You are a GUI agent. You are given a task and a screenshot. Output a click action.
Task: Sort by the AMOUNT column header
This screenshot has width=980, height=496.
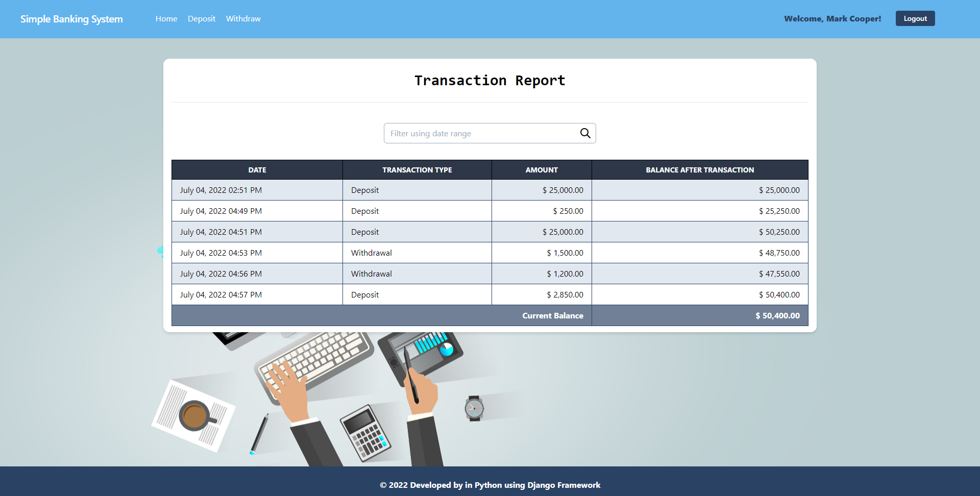541,169
